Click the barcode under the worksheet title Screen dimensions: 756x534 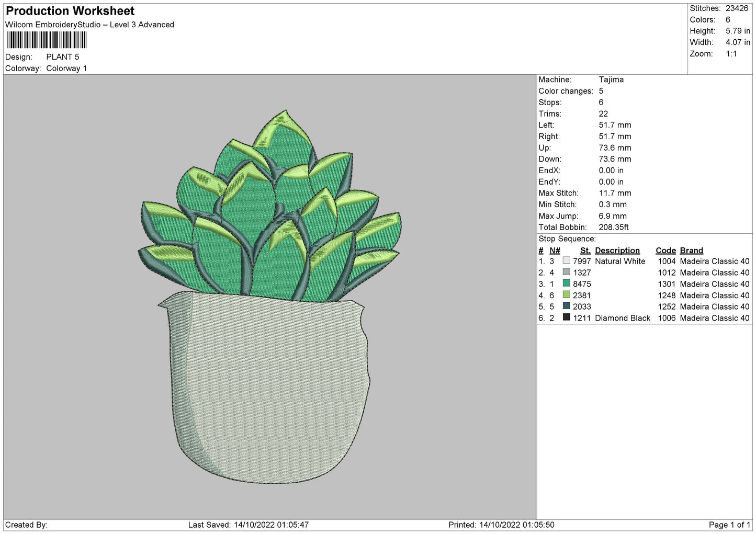47,40
